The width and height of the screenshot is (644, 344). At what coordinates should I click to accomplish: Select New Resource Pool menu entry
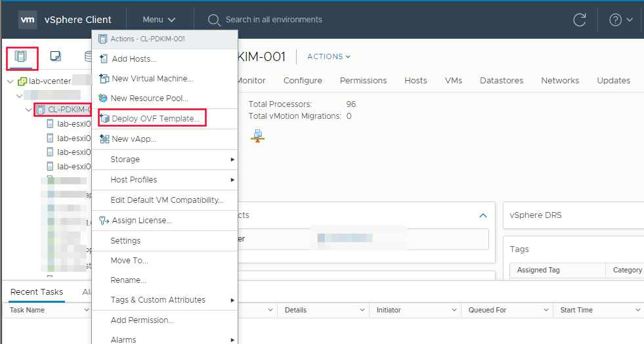165,98
